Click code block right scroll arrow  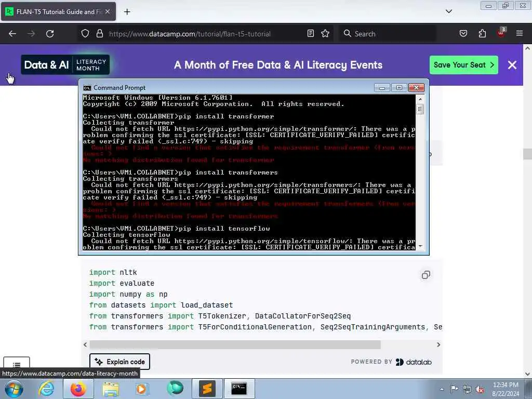pos(438,345)
